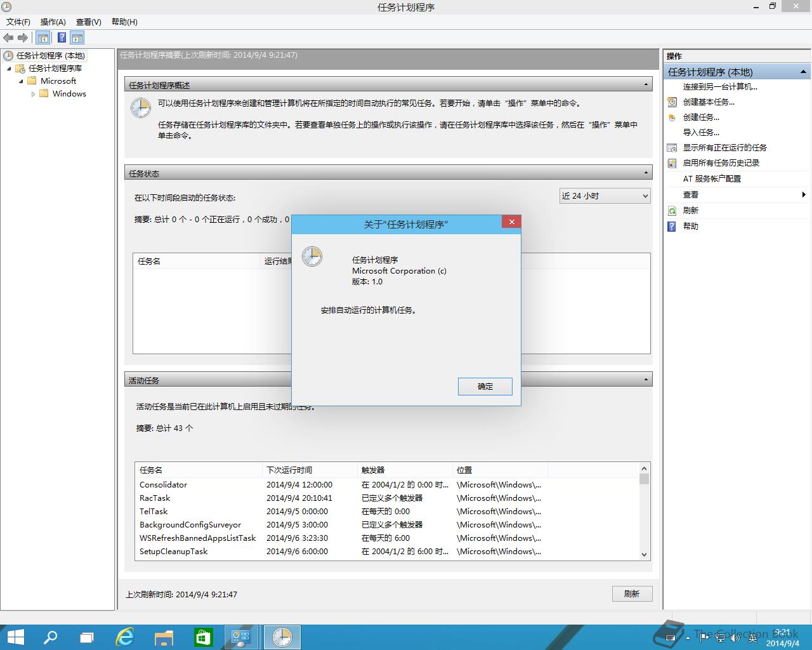Sort the active tasks by 位置 column
This screenshot has width=812, height=650.
(x=500, y=470)
